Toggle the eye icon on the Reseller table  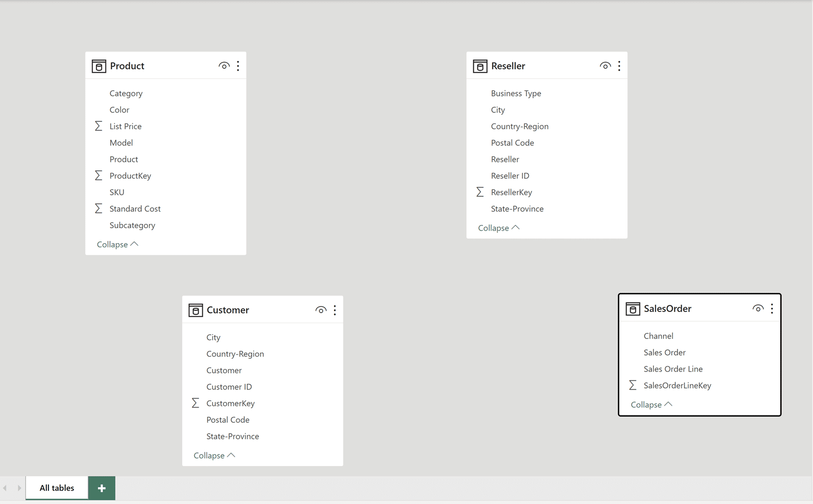pyautogui.click(x=605, y=66)
